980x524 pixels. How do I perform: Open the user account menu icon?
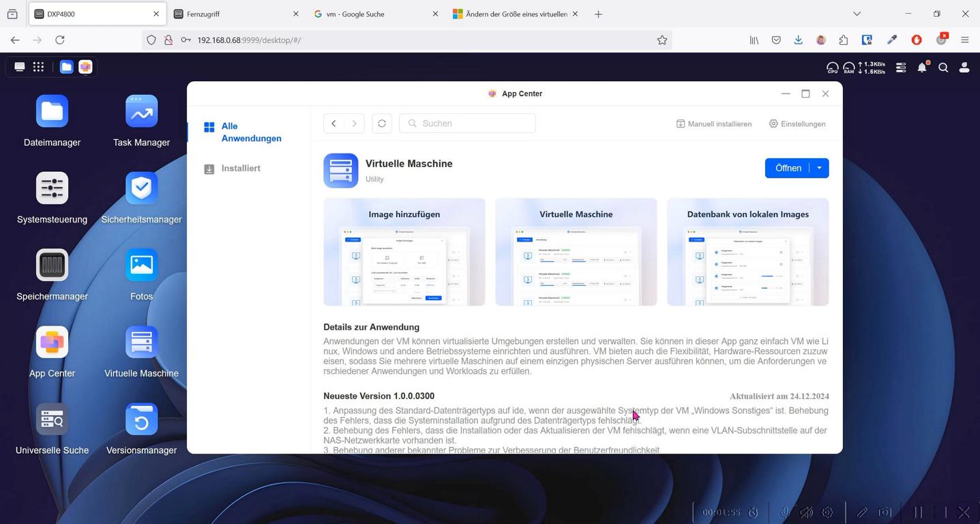tap(964, 68)
